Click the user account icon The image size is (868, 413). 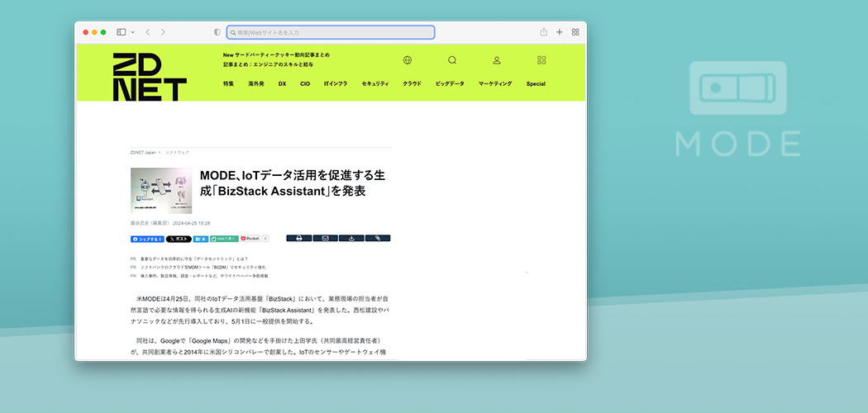[x=497, y=60]
